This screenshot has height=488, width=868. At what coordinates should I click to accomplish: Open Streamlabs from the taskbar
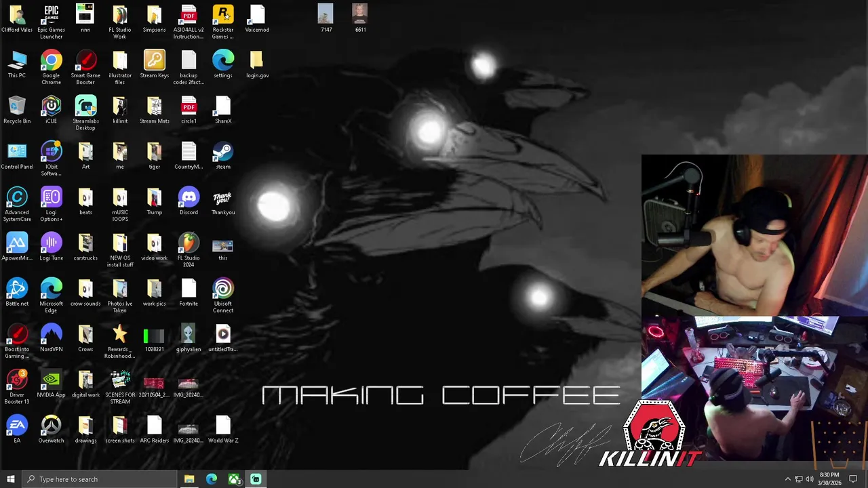coord(256,479)
